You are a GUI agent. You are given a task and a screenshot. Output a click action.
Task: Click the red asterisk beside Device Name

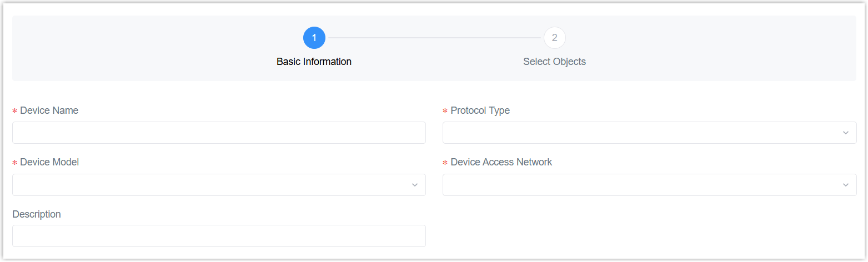point(15,112)
